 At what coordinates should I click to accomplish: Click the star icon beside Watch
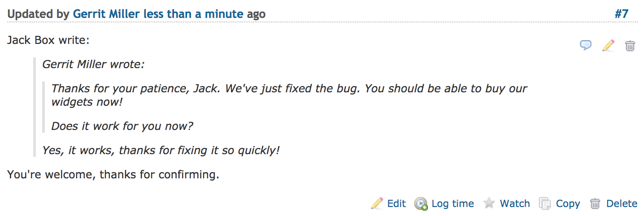[x=489, y=203]
